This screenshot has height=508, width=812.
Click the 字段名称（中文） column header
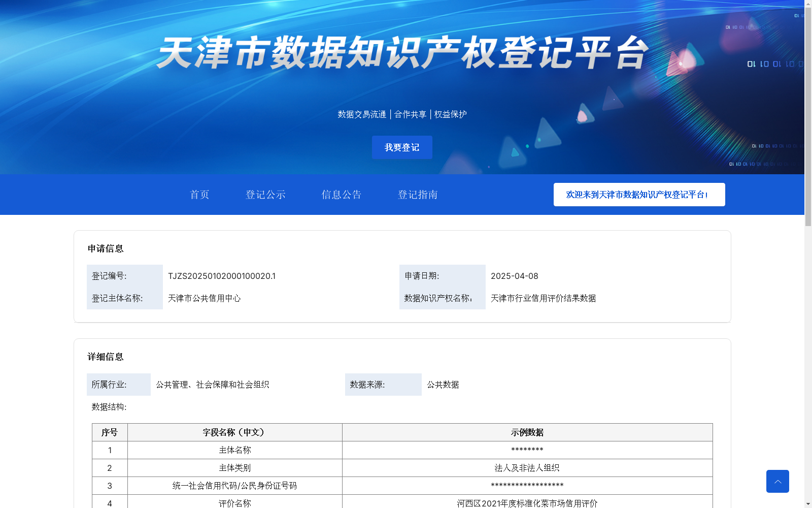tap(235, 432)
